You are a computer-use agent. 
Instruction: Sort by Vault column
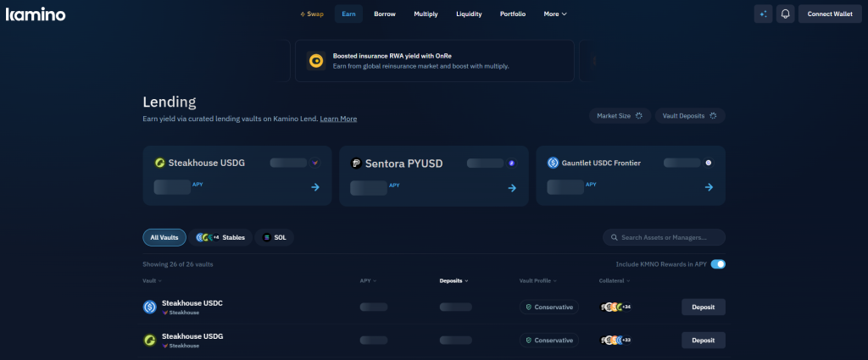tap(153, 281)
